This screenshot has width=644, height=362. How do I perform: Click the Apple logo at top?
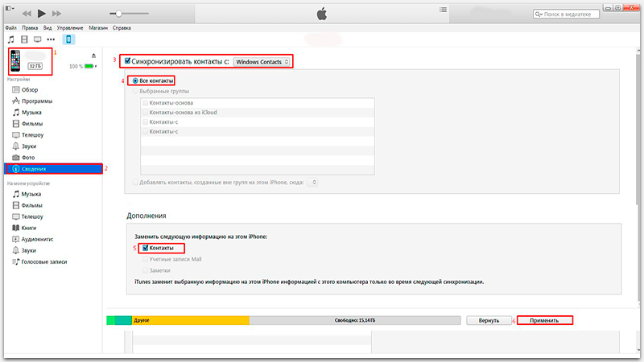click(321, 14)
